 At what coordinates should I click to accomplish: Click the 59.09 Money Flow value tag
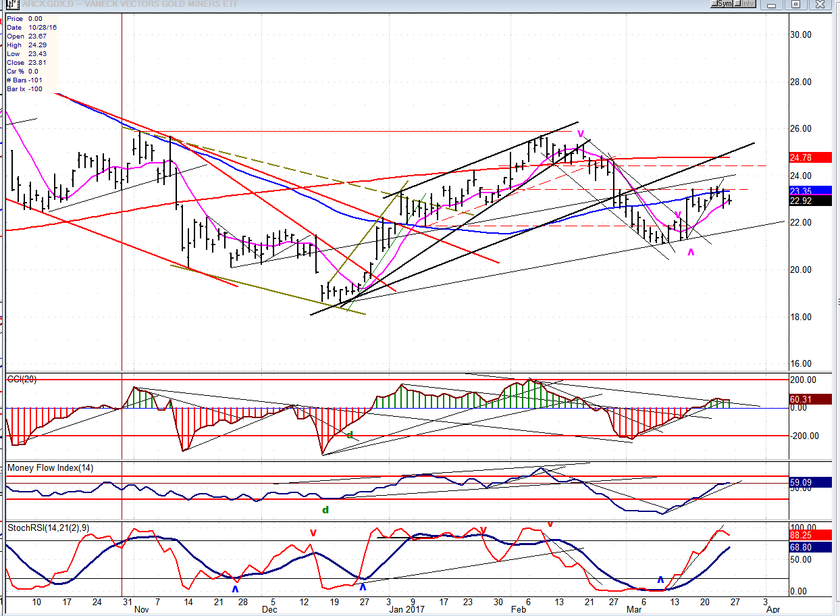pyautogui.click(x=803, y=482)
